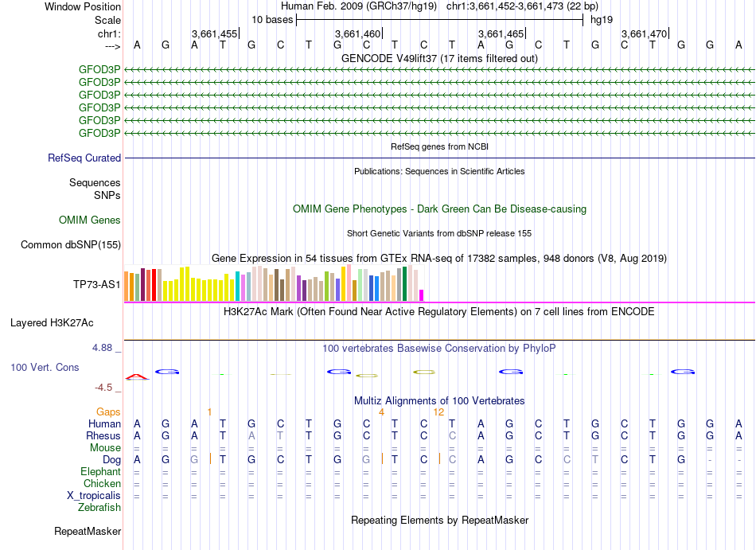Click the Common dbSNP(155) track label

click(70, 244)
